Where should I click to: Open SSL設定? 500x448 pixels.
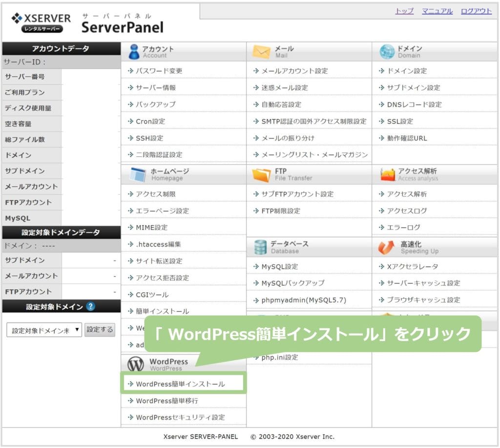(400, 121)
